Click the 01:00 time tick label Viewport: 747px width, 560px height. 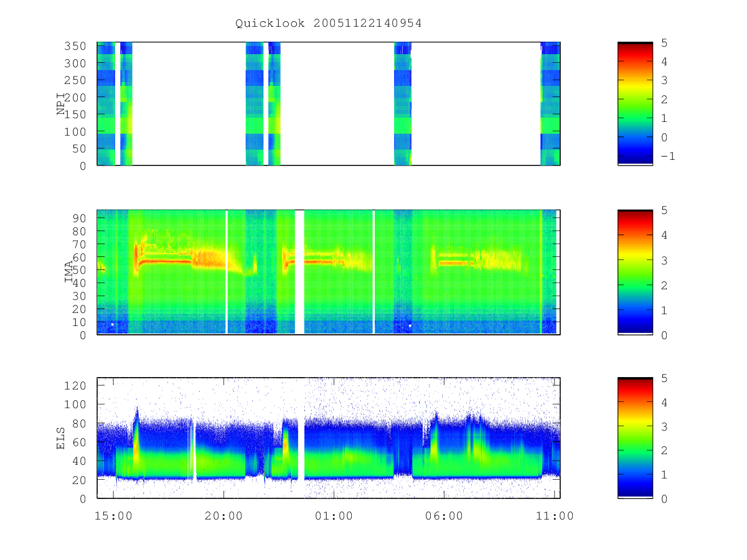click(334, 516)
